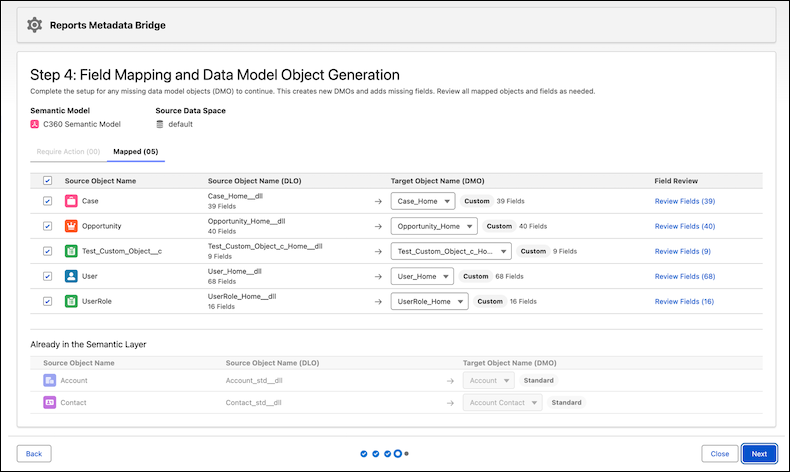
Task: Click the mapping arrow in the Test_Custom_Object__c row
Action: click(x=378, y=251)
